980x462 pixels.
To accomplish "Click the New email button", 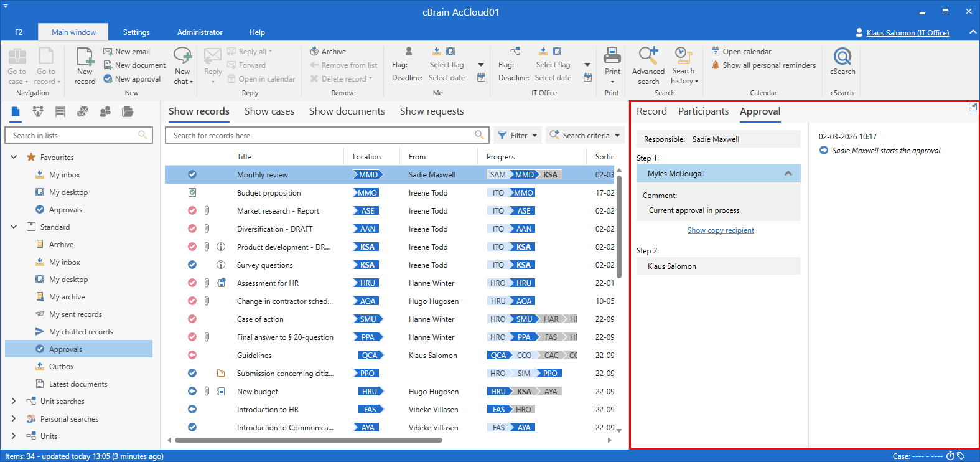I will pyautogui.click(x=126, y=52).
